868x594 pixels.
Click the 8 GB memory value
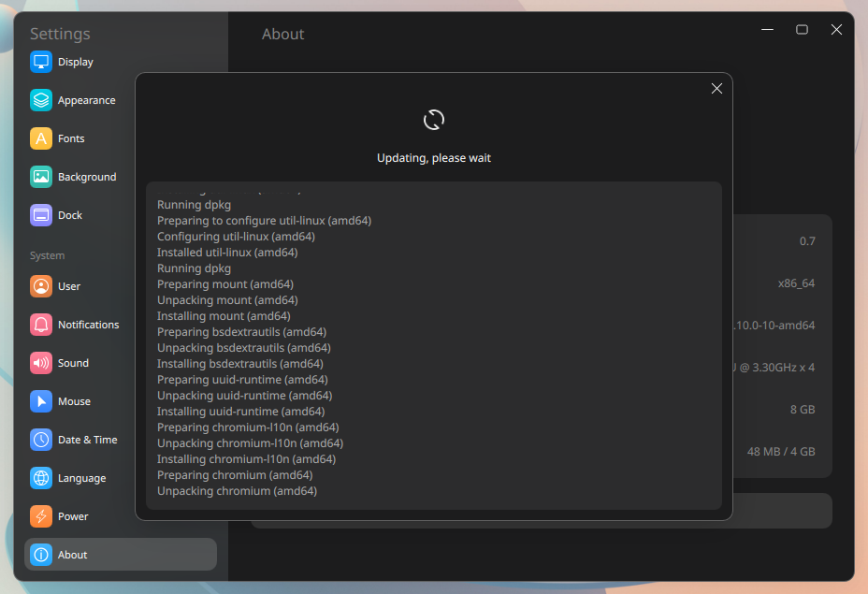tap(803, 410)
